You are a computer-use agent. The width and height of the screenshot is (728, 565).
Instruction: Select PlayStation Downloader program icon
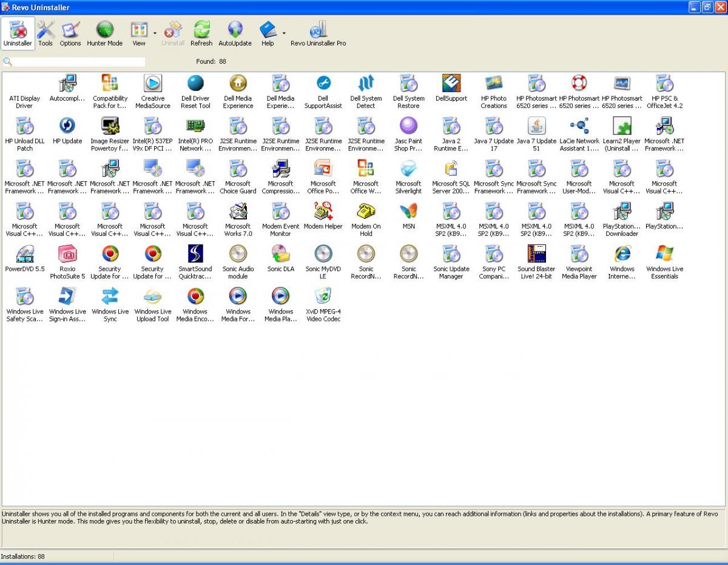622,211
